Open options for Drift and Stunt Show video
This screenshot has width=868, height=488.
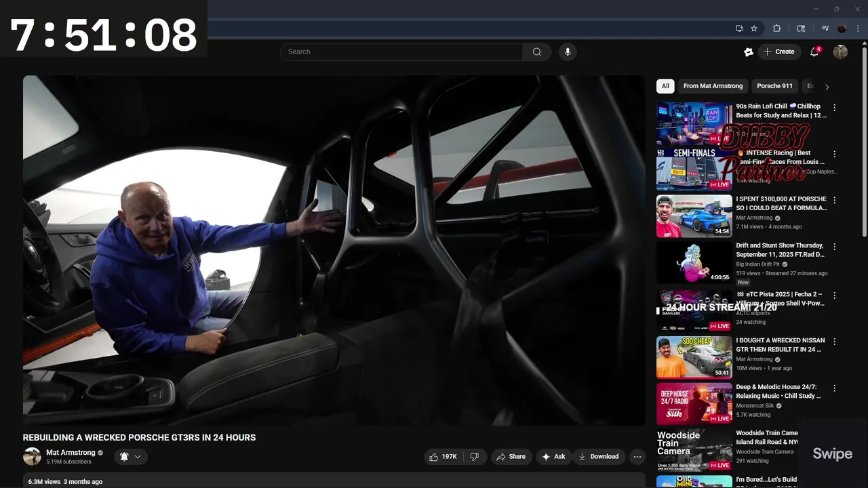click(x=834, y=247)
